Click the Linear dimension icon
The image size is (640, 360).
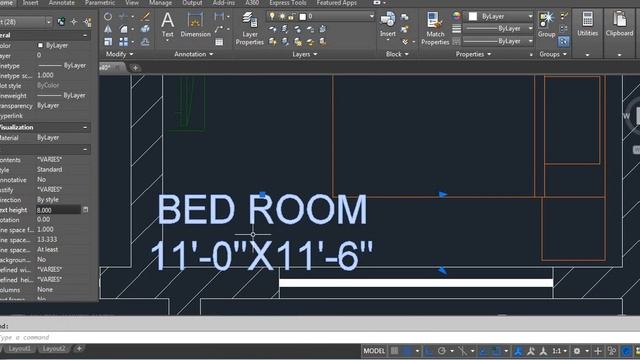tap(219, 17)
